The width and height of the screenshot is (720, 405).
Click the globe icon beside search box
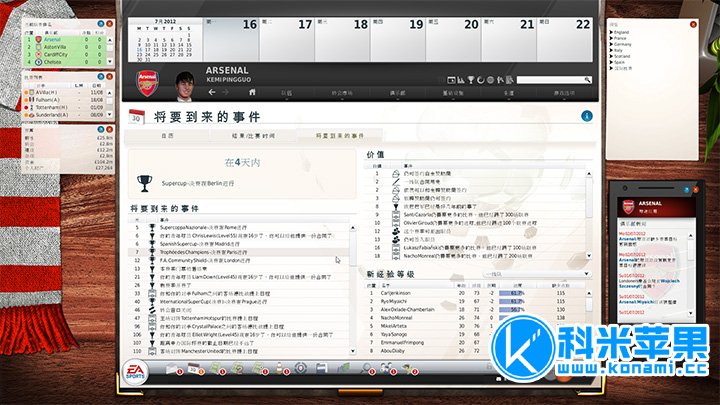pyautogui.click(x=490, y=80)
